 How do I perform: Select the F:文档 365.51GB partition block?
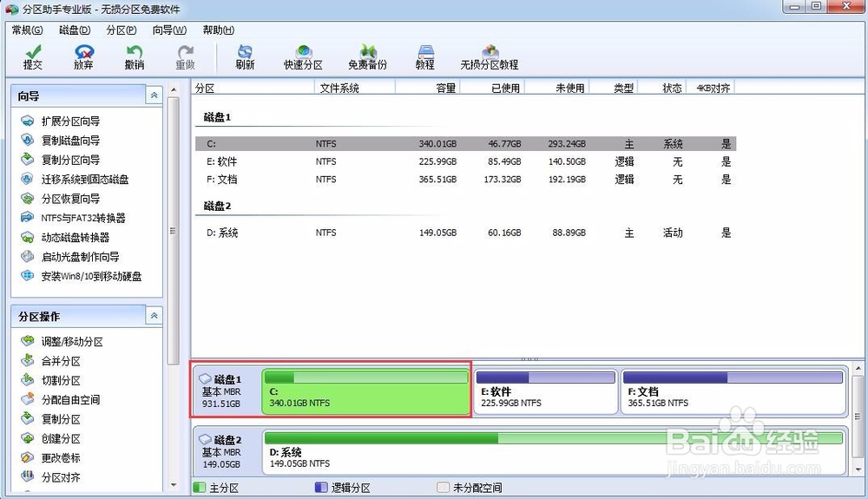point(733,391)
